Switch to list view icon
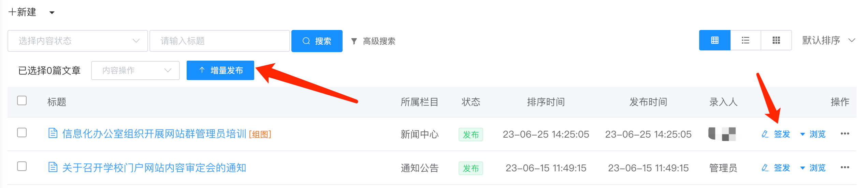The height and width of the screenshot is (188, 868). (746, 41)
